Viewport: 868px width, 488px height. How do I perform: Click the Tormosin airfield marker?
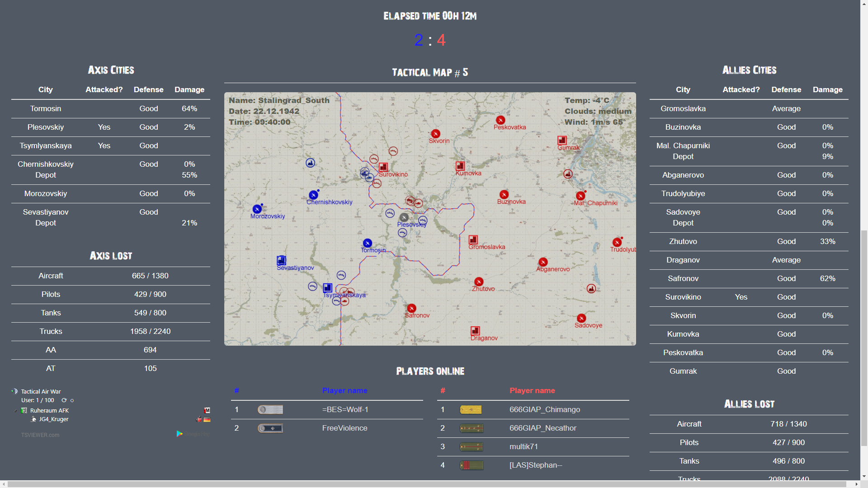[368, 243]
